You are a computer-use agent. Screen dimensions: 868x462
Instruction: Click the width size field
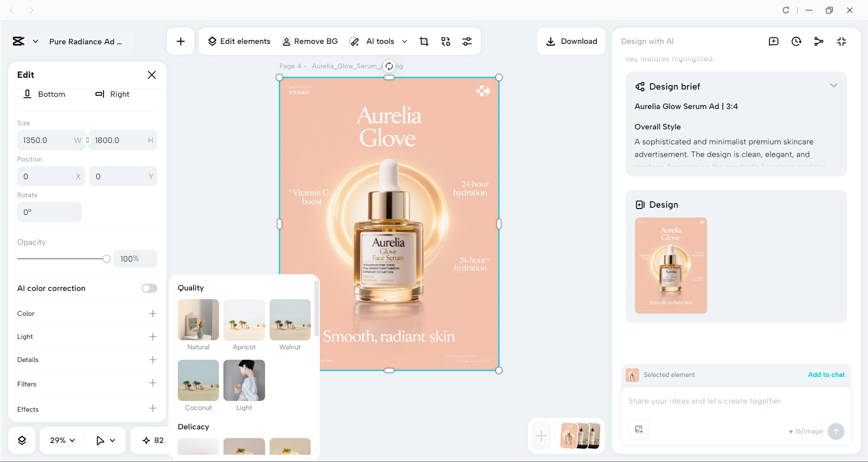click(x=51, y=140)
